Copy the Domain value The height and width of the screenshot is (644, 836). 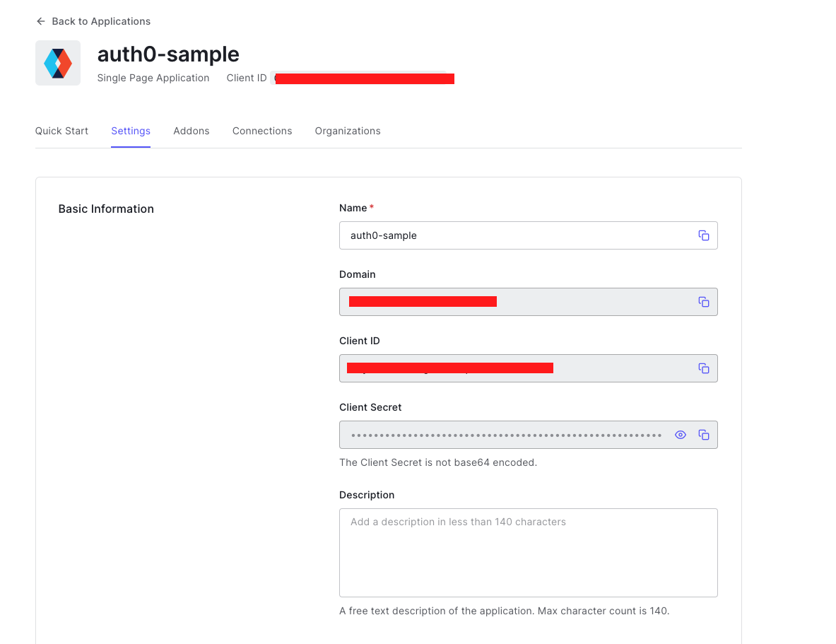tap(704, 302)
